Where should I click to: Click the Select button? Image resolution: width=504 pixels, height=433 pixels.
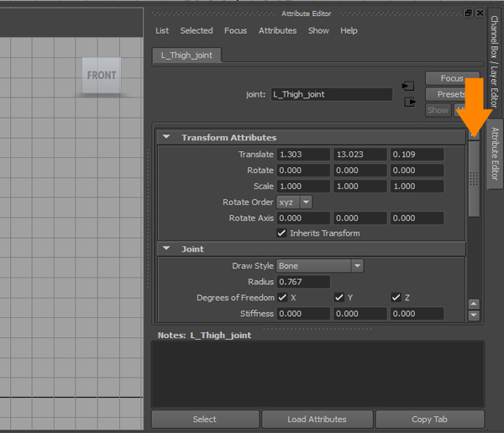[205, 420]
